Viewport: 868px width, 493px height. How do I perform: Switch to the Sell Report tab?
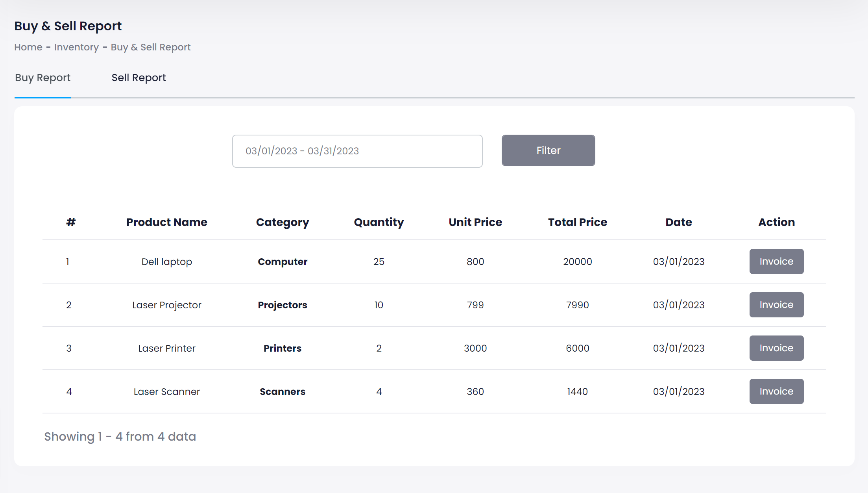coord(139,78)
